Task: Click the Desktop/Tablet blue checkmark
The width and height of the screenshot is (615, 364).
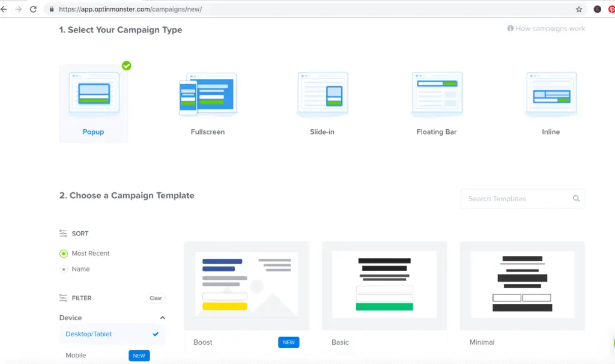Action: click(x=156, y=334)
